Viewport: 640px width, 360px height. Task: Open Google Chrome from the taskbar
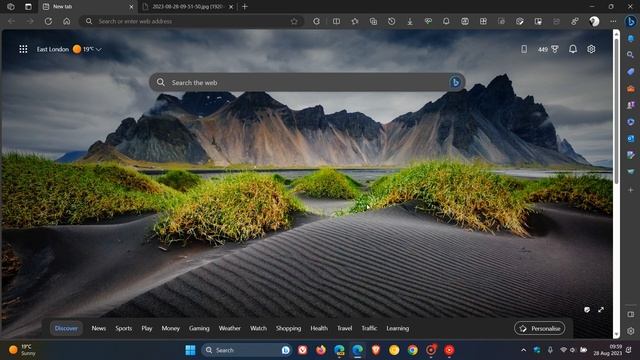coord(413,350)
